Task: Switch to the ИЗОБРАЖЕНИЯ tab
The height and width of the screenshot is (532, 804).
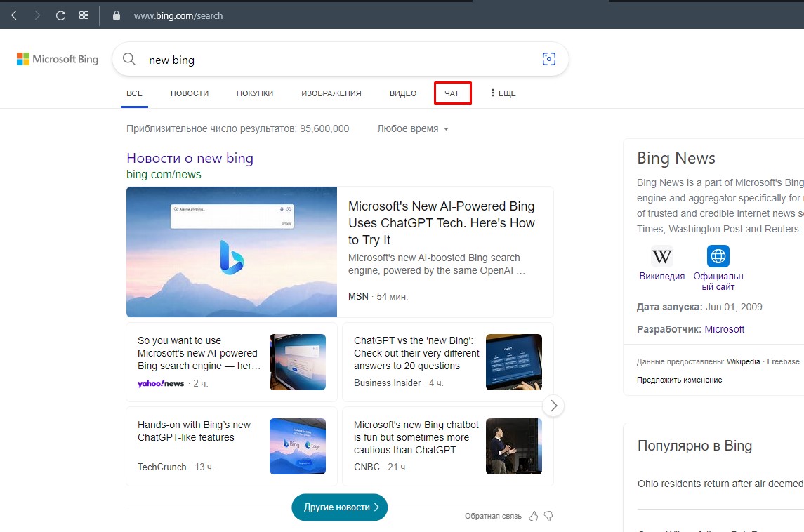Action: click(331, 93)
